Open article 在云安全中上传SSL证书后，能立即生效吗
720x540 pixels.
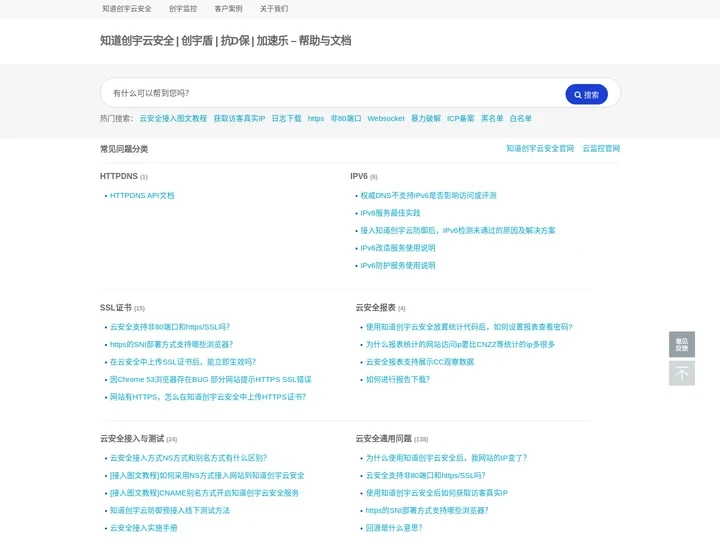pos(183,362)
